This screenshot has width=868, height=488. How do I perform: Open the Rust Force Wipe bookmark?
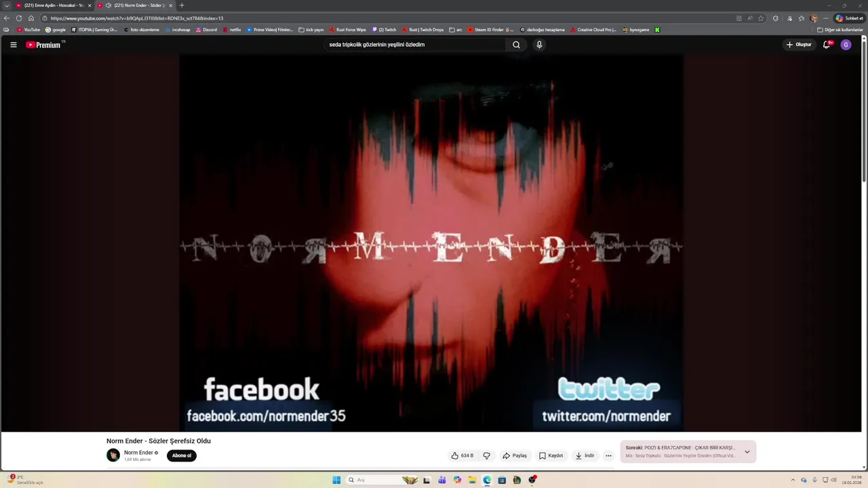(348, 30)
